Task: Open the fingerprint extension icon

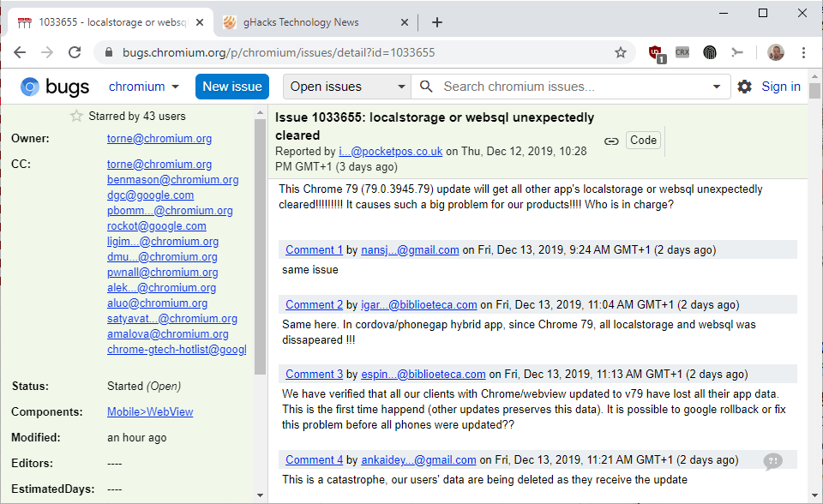Action: (710, 52)
